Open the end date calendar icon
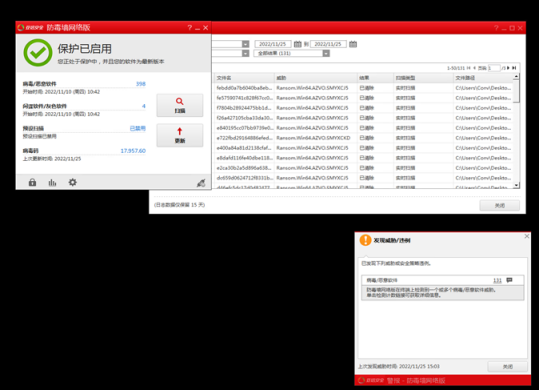 pyautogui.click(x=353, y=44)
